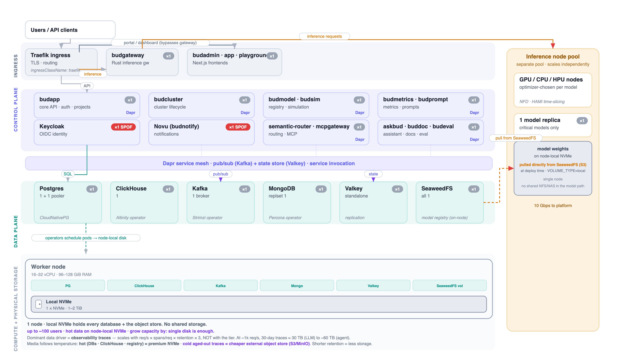Click the x1 SPOF badge on Novu
This screenshot has height=364, width=619.
coord(238,127)
